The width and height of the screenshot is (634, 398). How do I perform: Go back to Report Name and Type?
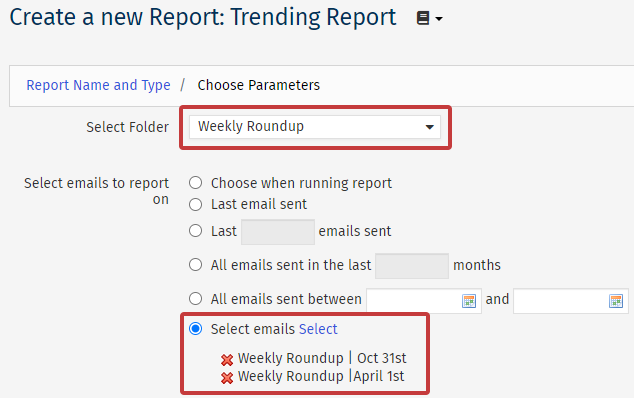click(98, 85)
